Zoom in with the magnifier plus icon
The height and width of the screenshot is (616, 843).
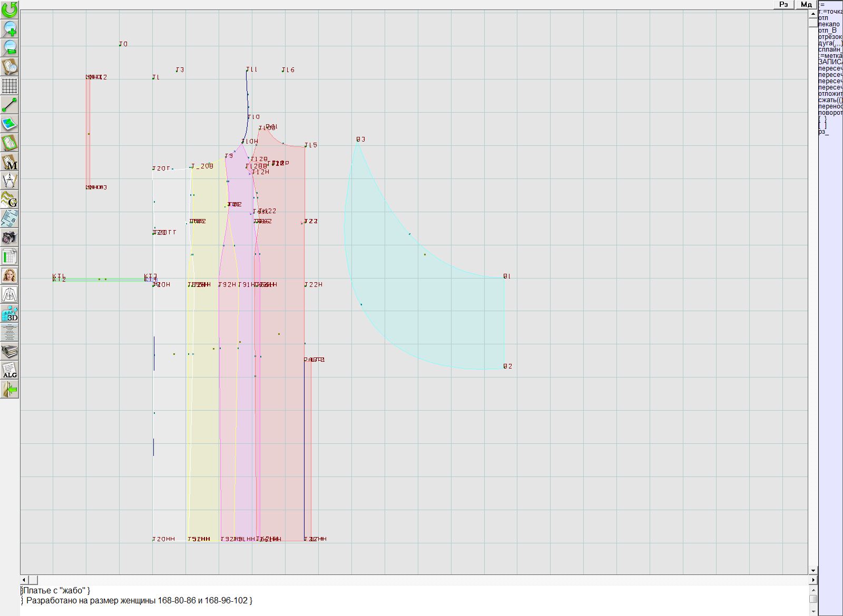[9, 28]
